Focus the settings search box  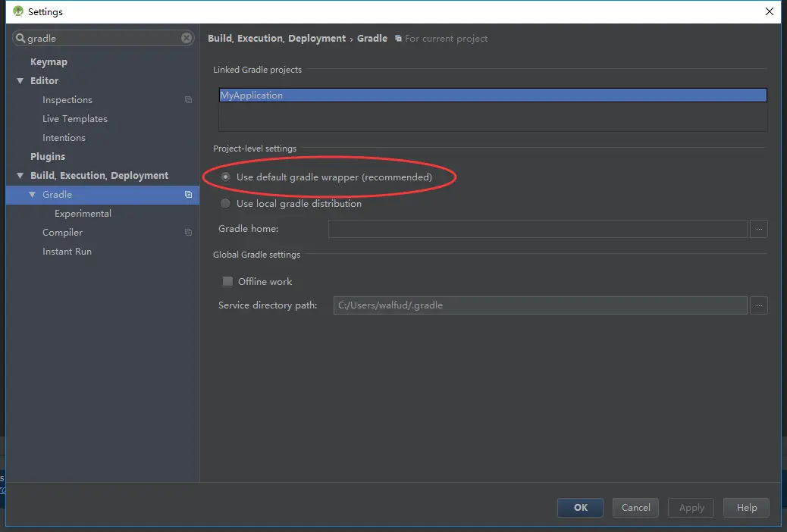103,38
